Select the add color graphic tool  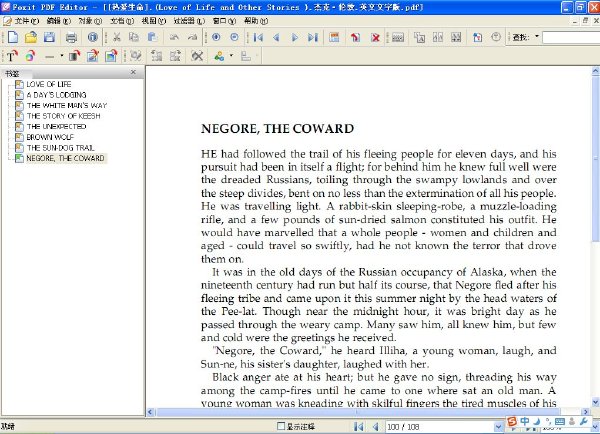pyautogui.click(x=30, y=56)
